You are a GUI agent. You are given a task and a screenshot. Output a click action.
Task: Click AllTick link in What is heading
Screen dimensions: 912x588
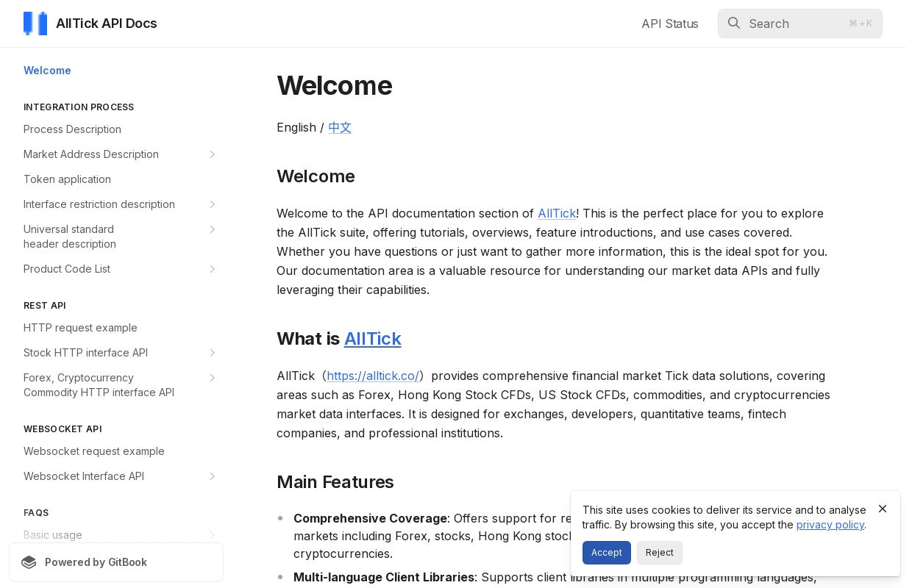(373, 339)
